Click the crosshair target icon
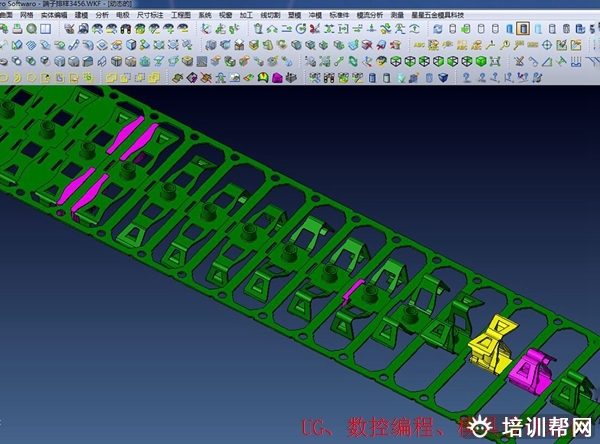The height and width of the screenshot is (444, 600). pyautogui.click(x=546, y=45)
